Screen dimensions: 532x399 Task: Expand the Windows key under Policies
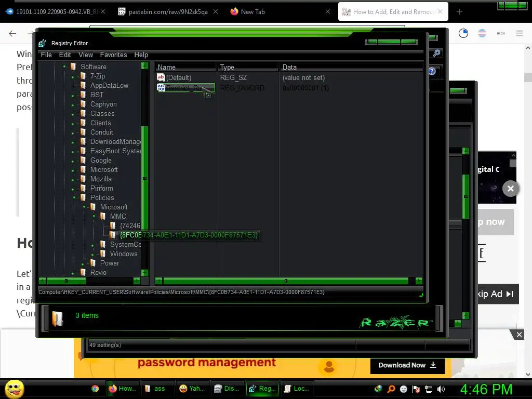point(92,254)
